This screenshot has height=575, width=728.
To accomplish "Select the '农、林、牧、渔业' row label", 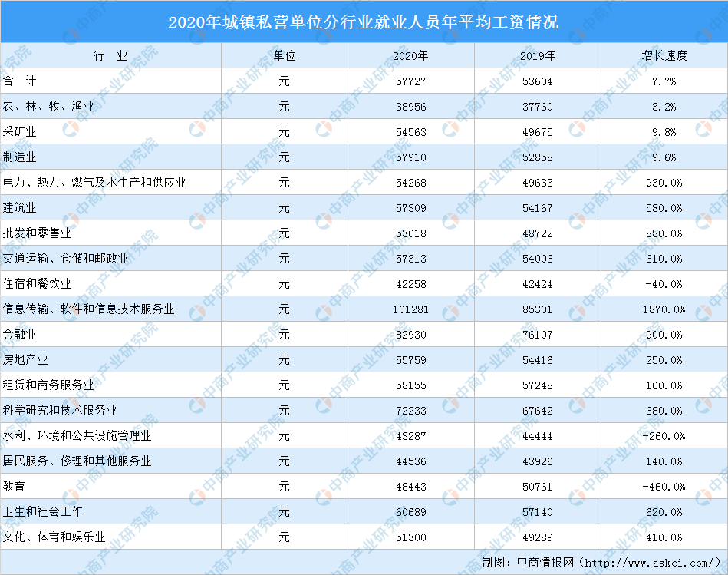I will 48,107.
